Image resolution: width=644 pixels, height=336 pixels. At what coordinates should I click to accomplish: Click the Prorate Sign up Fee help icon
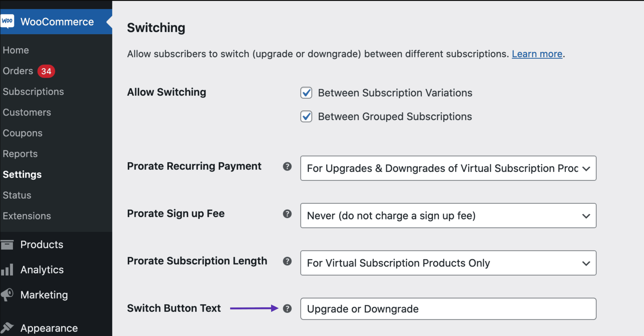(x=288, y=214)
